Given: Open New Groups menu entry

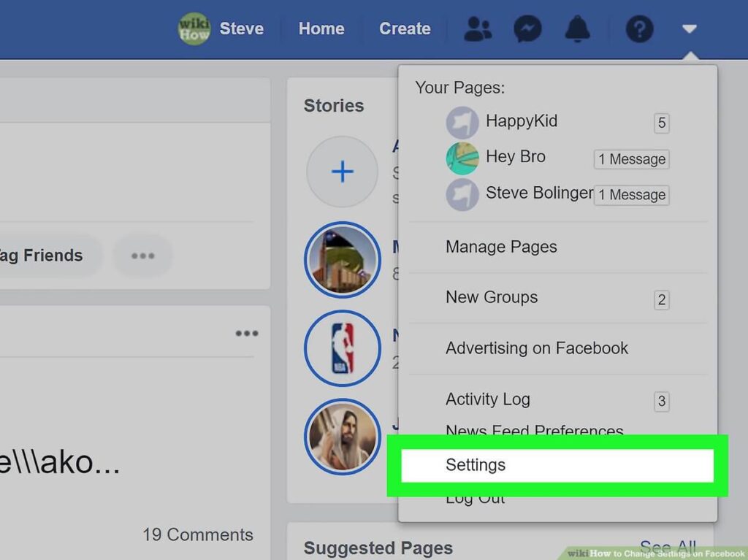Looking at the screenshot, I should point(492,298).
